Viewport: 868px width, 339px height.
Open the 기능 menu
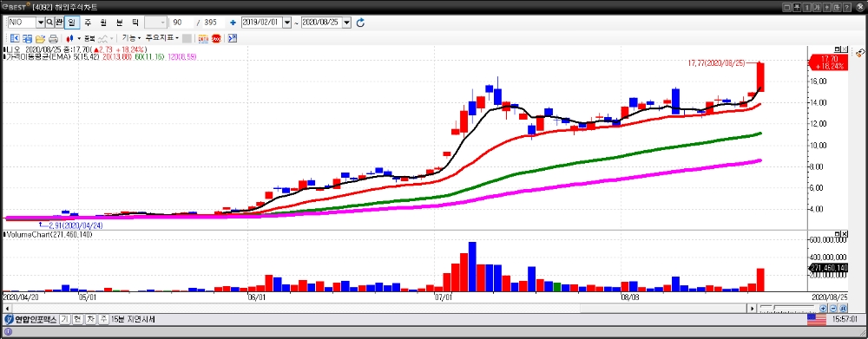click(x=131, y=38)
